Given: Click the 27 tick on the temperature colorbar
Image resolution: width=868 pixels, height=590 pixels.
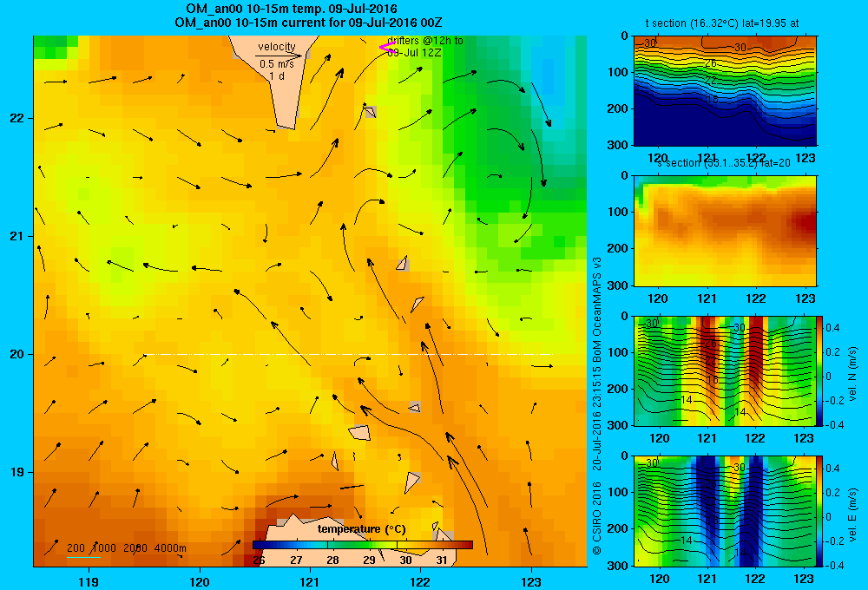Looking at the screenshot, I should point(296,560).
